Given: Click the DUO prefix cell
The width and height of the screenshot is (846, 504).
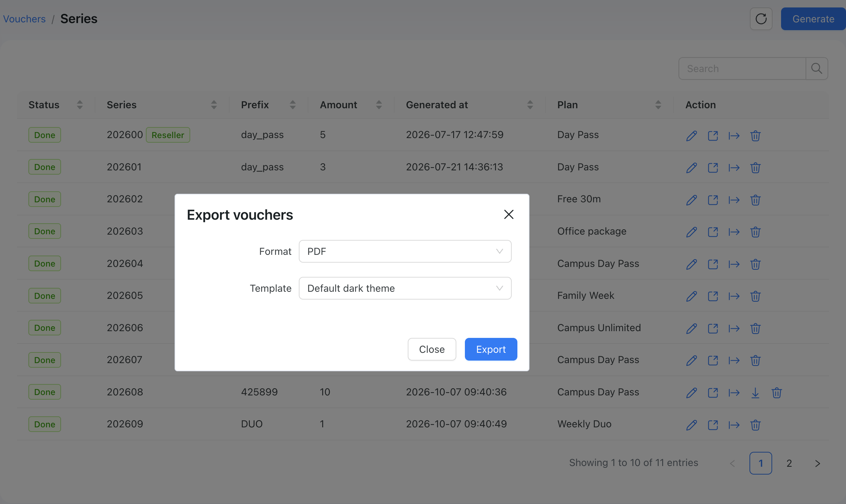Looking at the screenshot, I should [252, 424].
